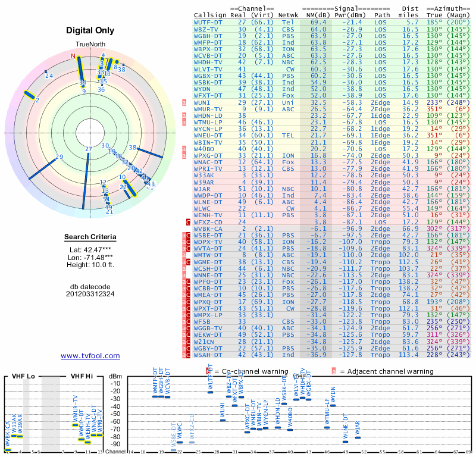The image size is (476, 457).
Task: Click the 69.4 noise margin value
Action: click(318, 23)
